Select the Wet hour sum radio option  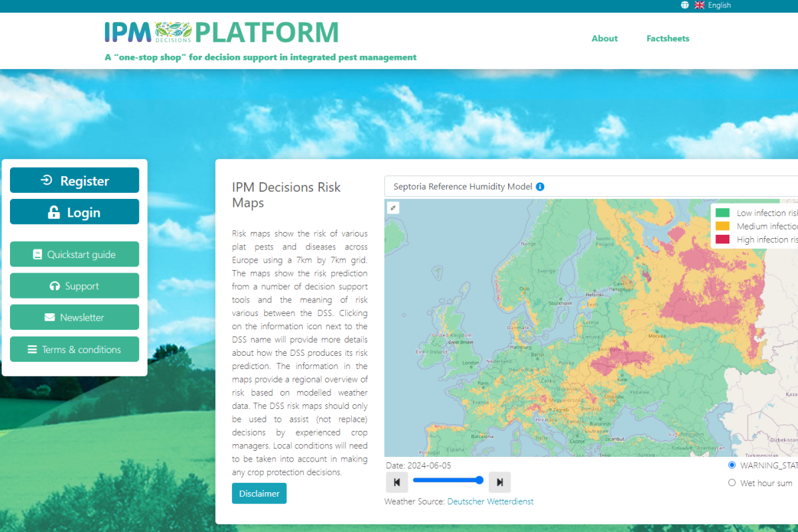point(732,483)
